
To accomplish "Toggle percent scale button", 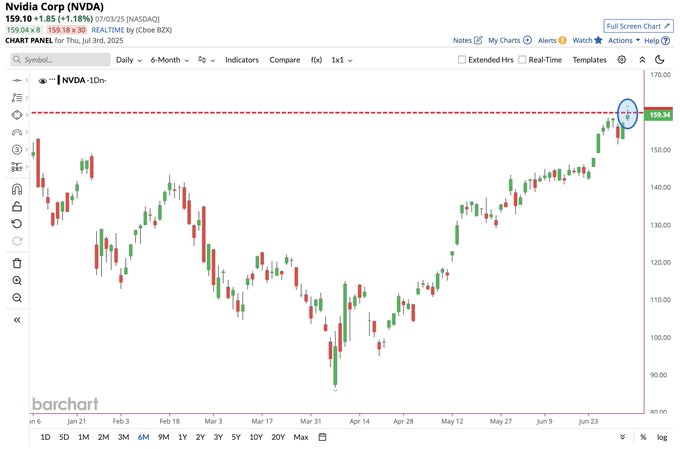I will pyautogui.click(x=643, y=437).
